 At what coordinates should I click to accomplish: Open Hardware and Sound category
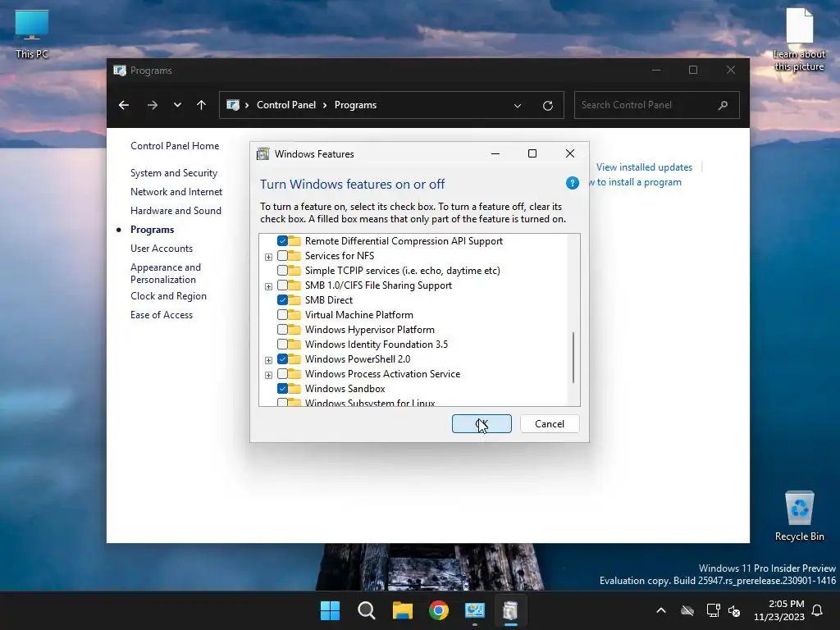176,211
